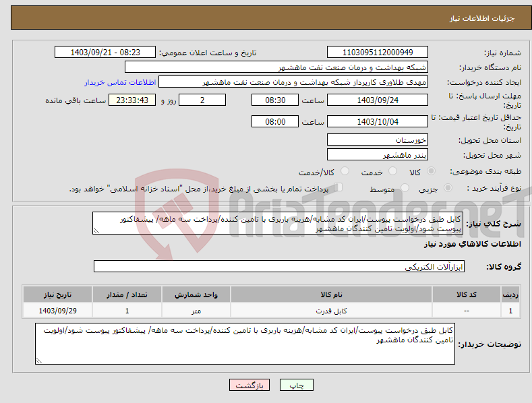Click the quantity cell showing 1
This screenshot has height=403, width=532.
127,311
